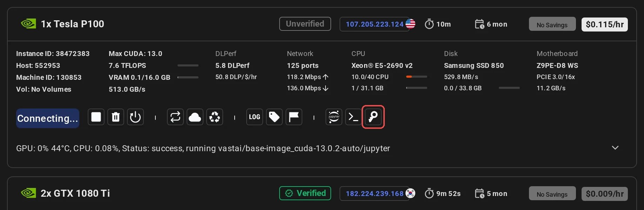Click the CPU usage bar

click(x=417, y=77)
